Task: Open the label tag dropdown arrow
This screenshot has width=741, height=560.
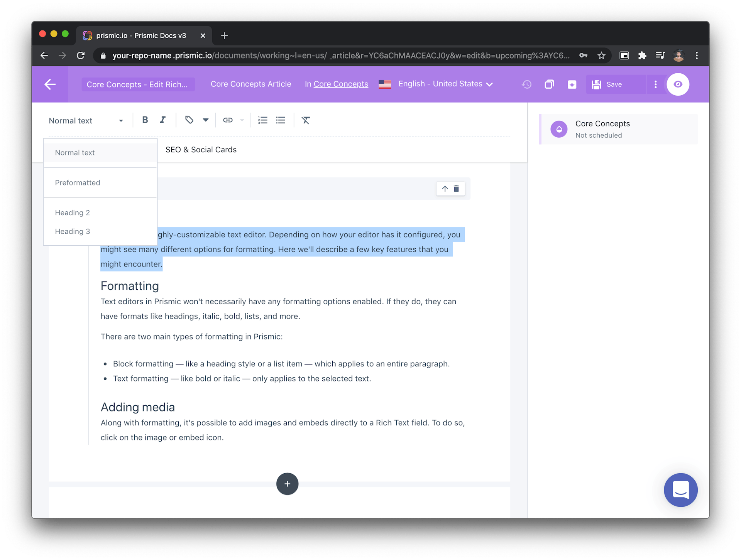Action: (x=206, y=120)
